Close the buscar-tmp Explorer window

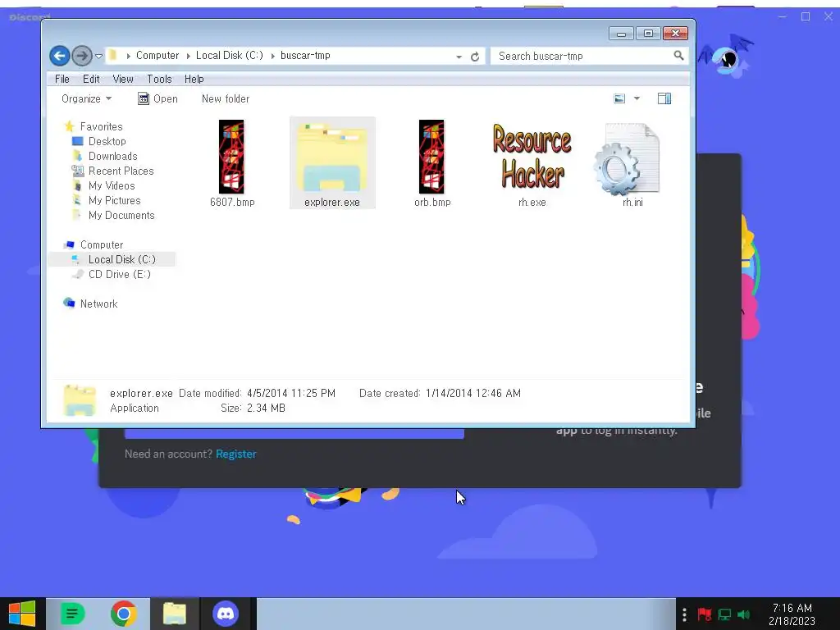click(x=676, y=34)
